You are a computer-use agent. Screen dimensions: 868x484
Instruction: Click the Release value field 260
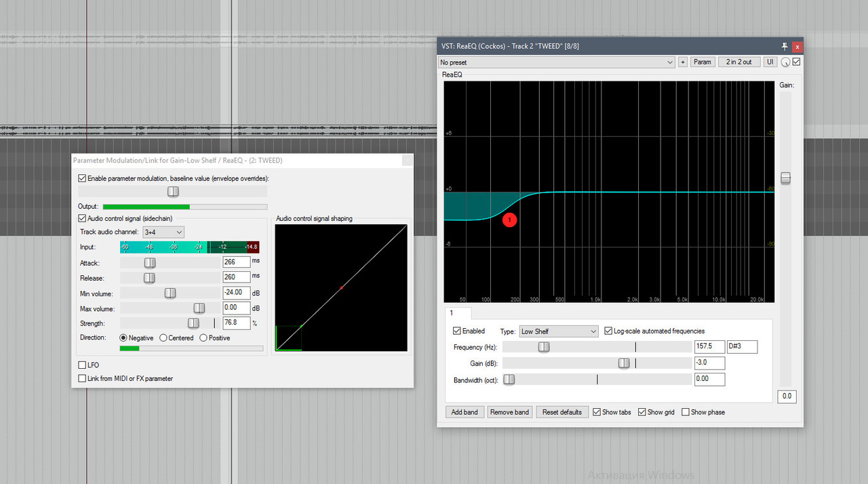237,277
